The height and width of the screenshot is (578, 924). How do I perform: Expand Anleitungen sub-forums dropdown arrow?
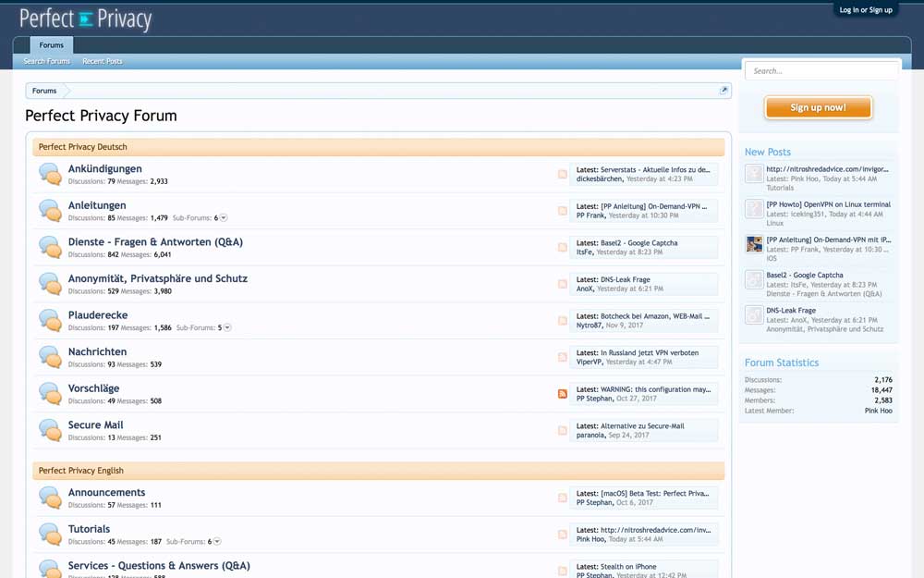(224, 218)
